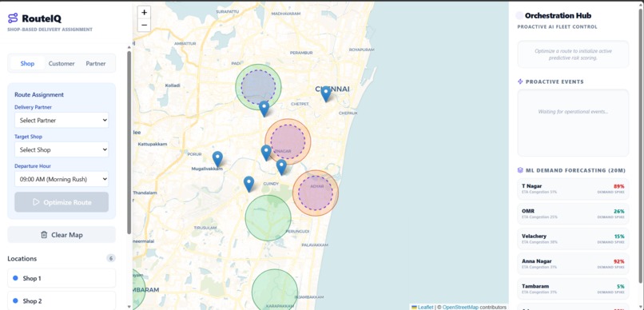Click the RouteIQ logo icon
Viewport: 644px width, 310px height.
pyautogui.click(x=13, y=18)
